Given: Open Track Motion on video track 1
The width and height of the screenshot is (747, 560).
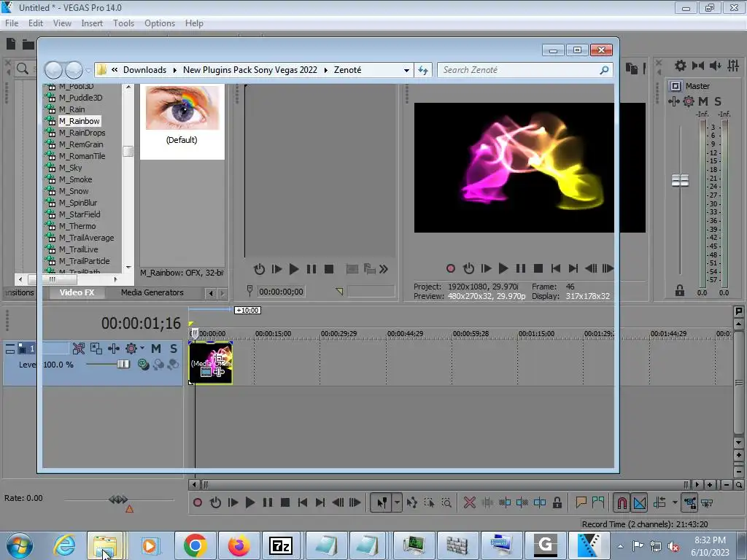Looking at the screenshot, I should (96, 349).
